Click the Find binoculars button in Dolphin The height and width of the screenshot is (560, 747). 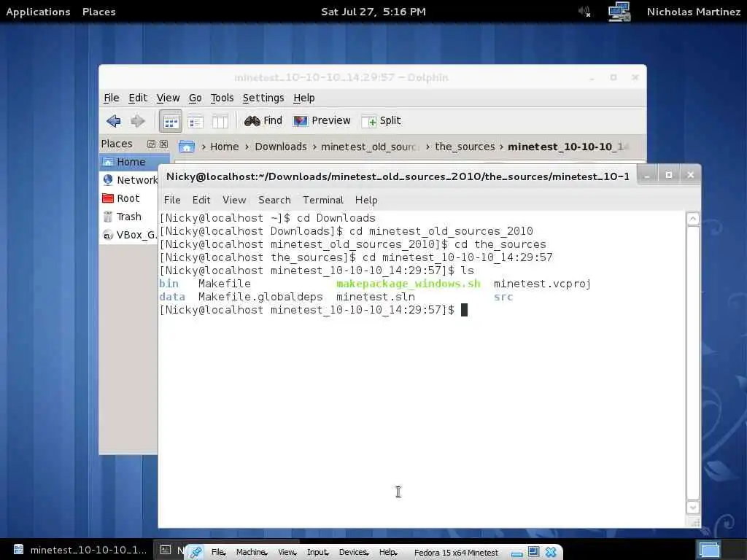[263, 121]
